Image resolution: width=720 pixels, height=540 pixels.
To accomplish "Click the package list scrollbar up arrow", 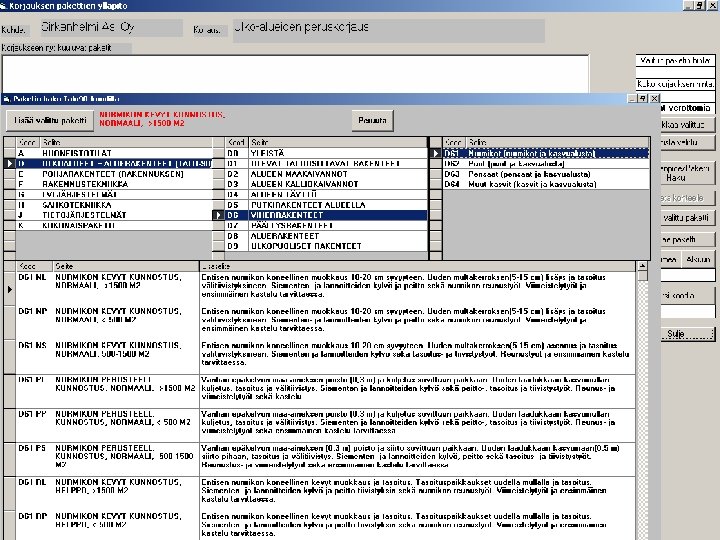I will click(x=642, y=266).
